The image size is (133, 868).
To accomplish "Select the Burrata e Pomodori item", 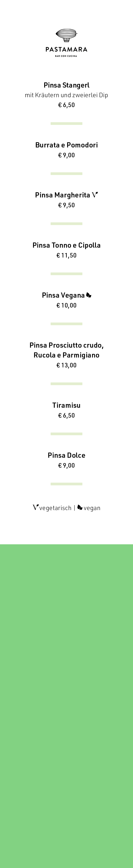I will (66, 145).
